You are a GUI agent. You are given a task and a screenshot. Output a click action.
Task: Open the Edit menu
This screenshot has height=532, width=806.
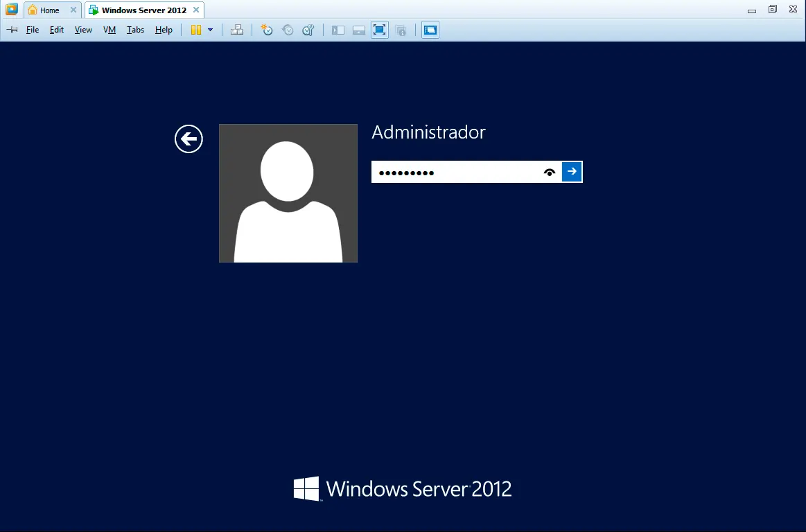57,30
